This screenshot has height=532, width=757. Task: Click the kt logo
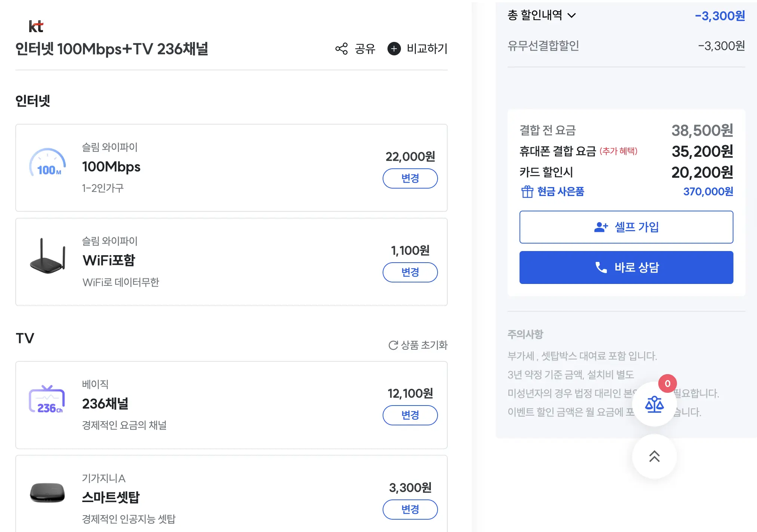36,27
